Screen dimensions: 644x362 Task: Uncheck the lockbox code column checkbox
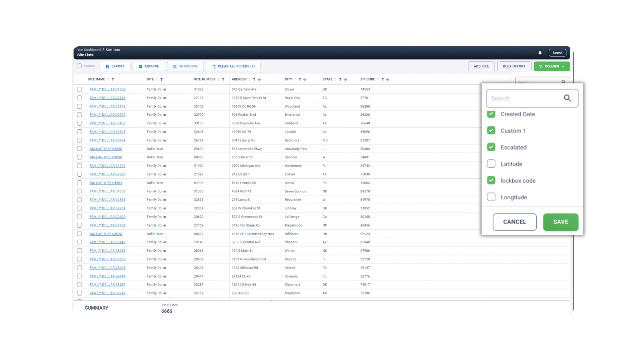pyautogui.click(x=491, y=180)
